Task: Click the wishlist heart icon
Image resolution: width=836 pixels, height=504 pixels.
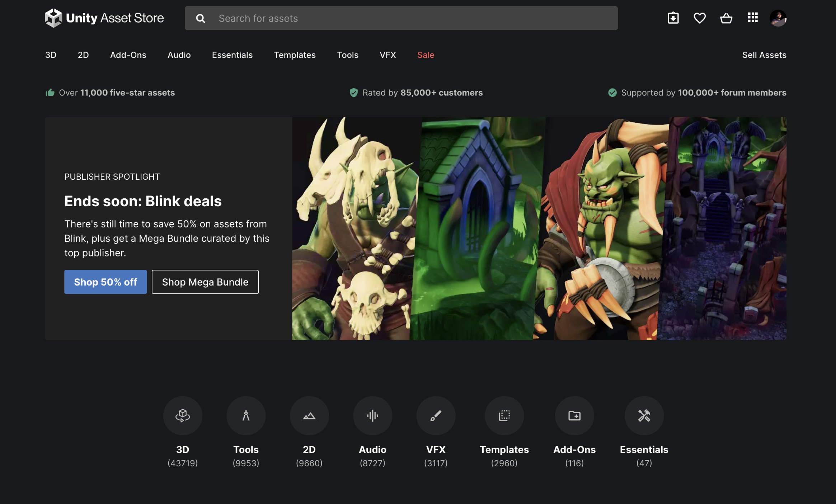Action: click(699, 17)
